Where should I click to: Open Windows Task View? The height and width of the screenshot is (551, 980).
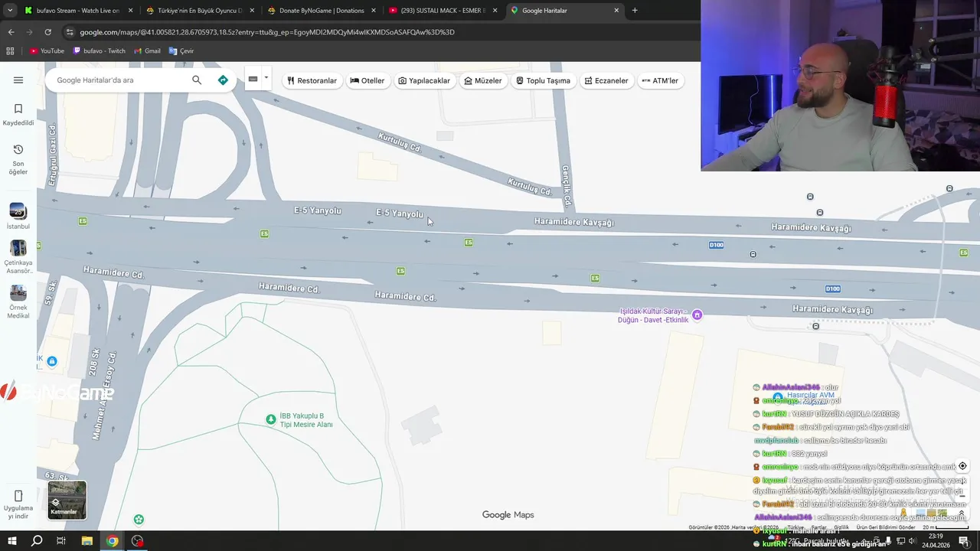[x=61, y=541]
